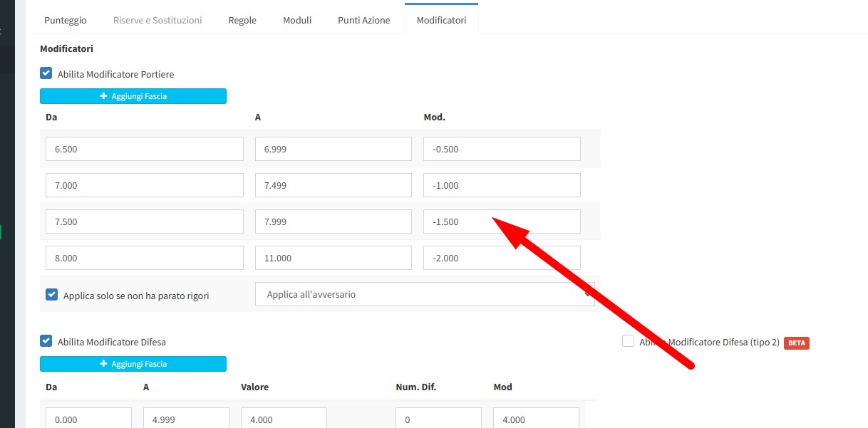Disable the Abilita Modificatore Portiere checkbox

point(46,73)
